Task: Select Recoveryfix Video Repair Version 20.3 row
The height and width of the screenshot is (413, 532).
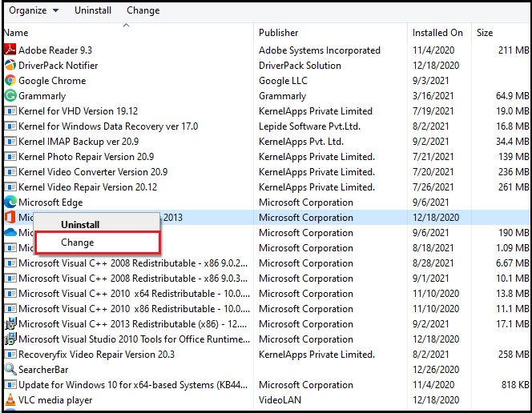Action: point(96,355)
